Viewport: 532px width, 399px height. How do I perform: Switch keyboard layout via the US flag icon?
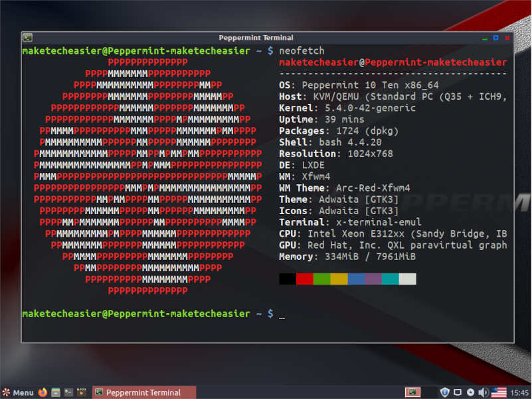click(499, 392)
